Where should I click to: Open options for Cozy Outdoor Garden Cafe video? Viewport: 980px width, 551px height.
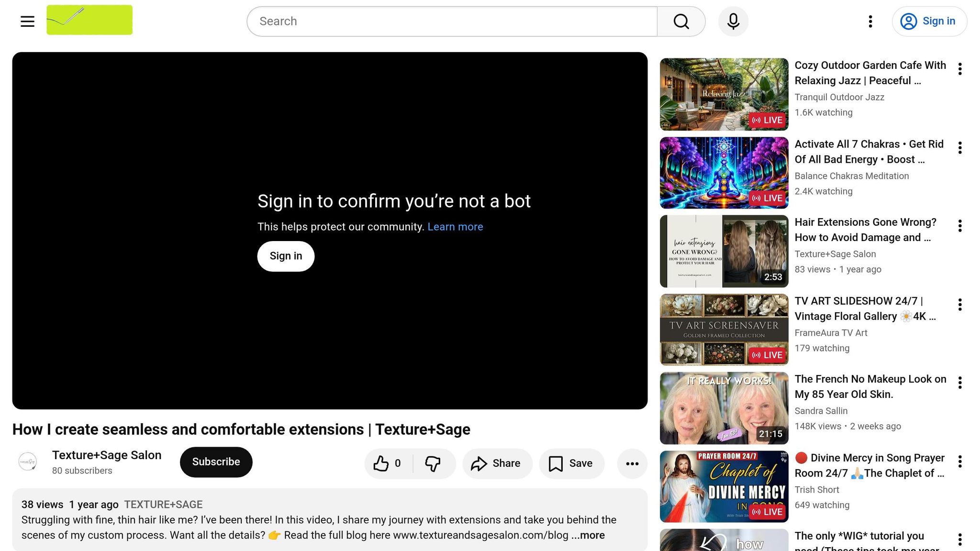[960, 69]
